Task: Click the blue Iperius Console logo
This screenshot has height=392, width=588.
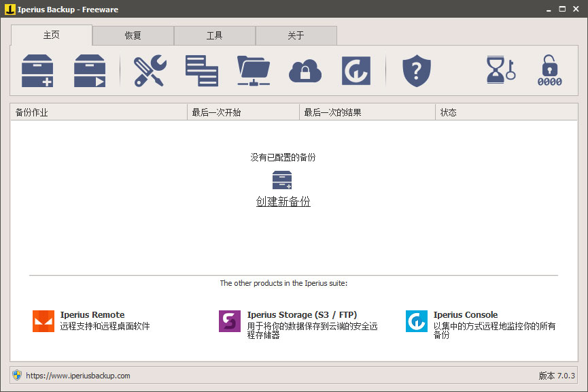Action: (416, 321)
